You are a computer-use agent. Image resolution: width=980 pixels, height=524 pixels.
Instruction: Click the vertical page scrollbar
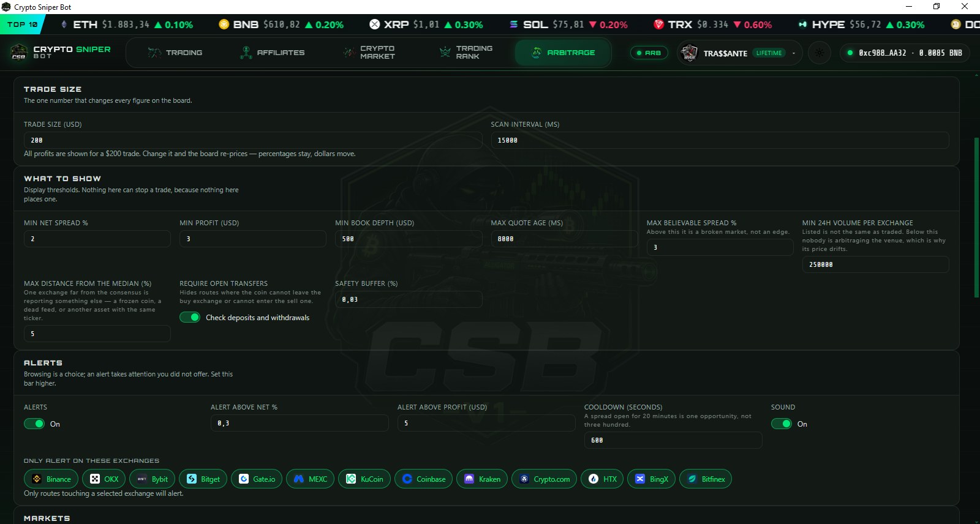pos(976,217)
